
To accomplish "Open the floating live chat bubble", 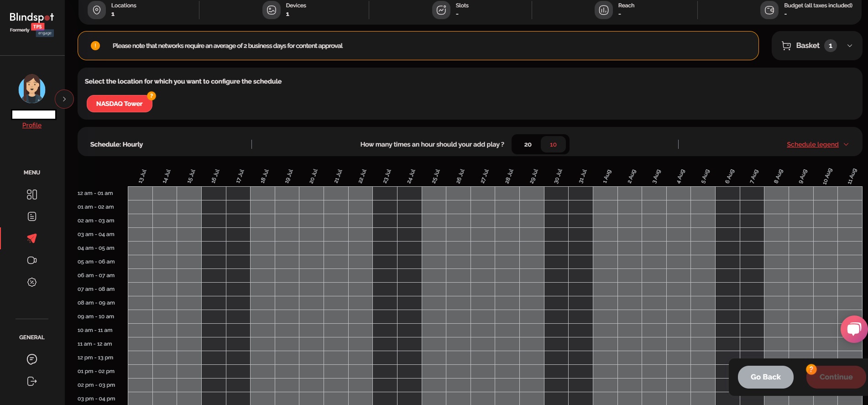I will tap(853, 329).
